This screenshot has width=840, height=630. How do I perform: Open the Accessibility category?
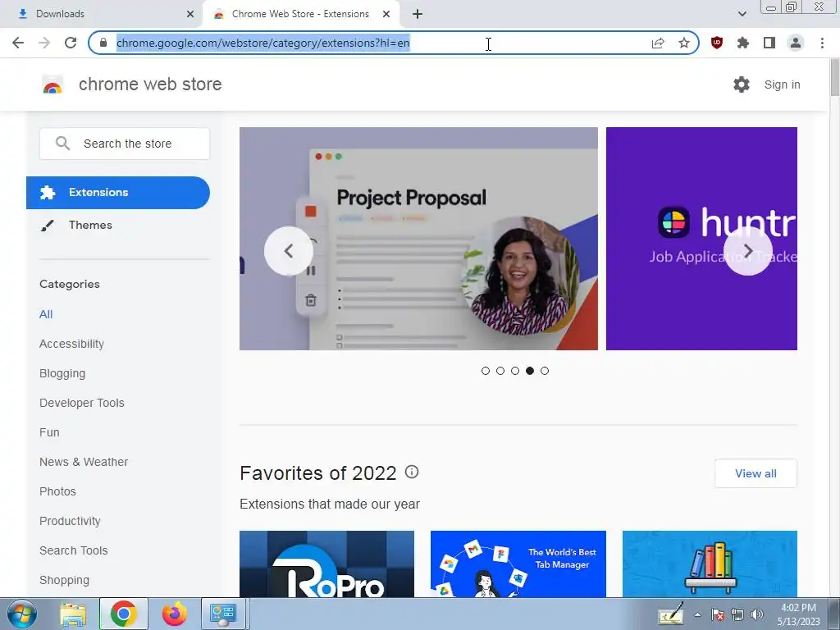[x=72, y=344]
